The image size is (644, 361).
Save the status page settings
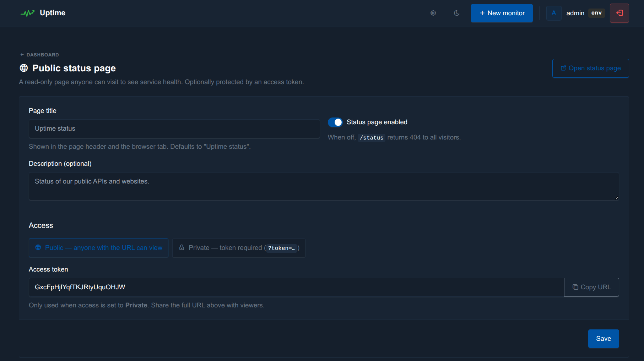(x=604, y=339)
